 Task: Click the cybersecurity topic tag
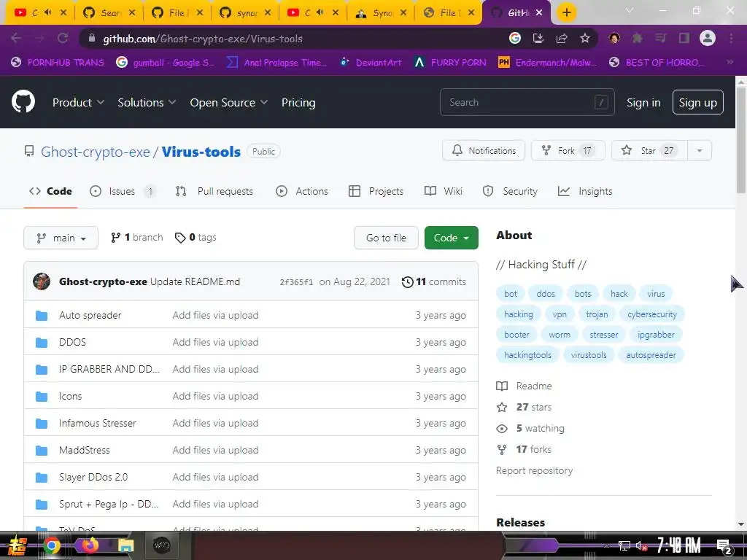651,314
